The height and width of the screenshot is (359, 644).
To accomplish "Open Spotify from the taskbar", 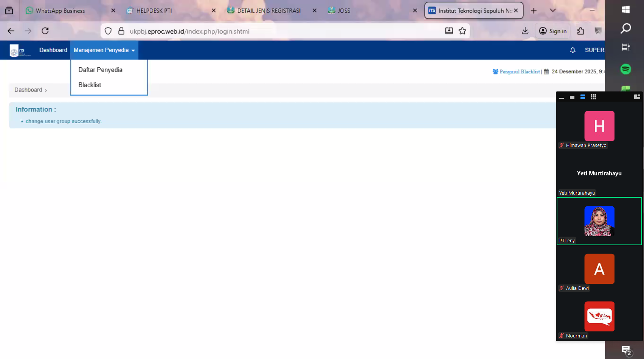I will pyautogui.click(x=625, y=69).
